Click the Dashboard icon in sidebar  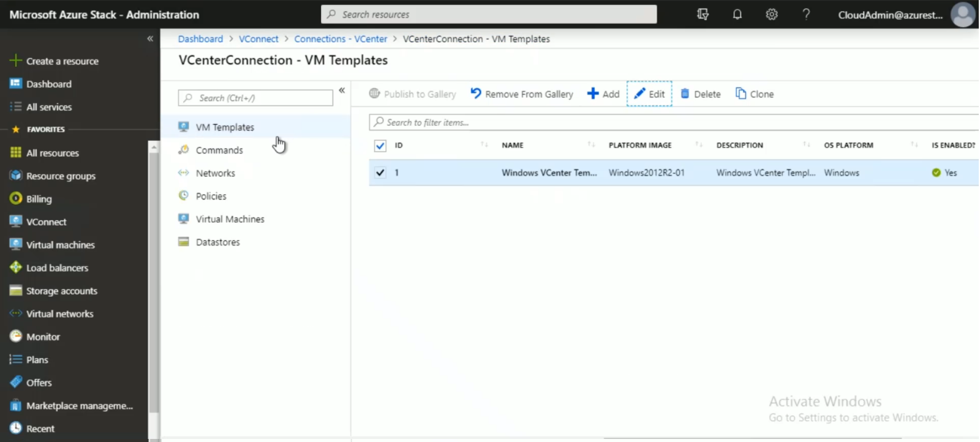tap(16, 83)
